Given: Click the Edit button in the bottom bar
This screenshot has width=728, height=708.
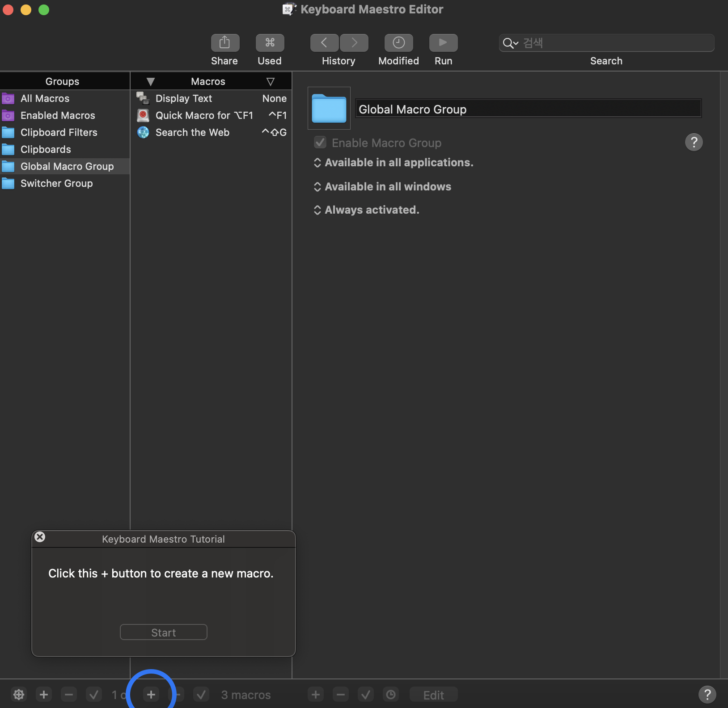Looking at the screenshot, I should coord(433,695).
